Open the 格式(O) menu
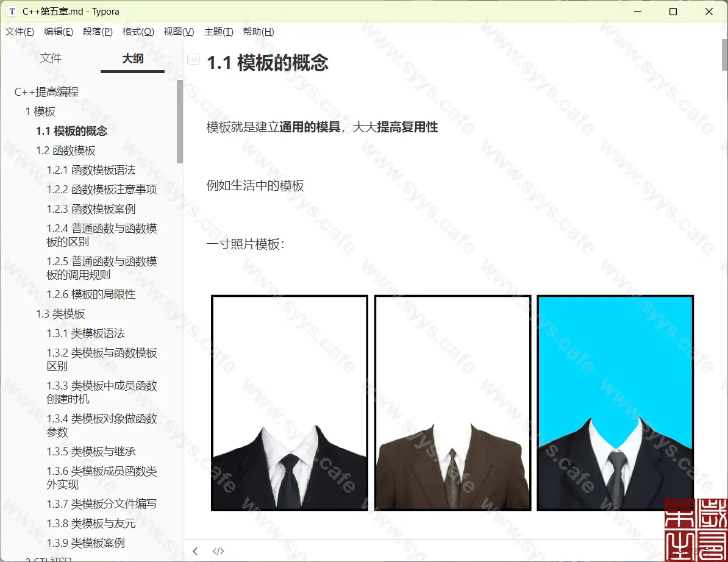This screenshot has width=728, height=562. (138, 32)
